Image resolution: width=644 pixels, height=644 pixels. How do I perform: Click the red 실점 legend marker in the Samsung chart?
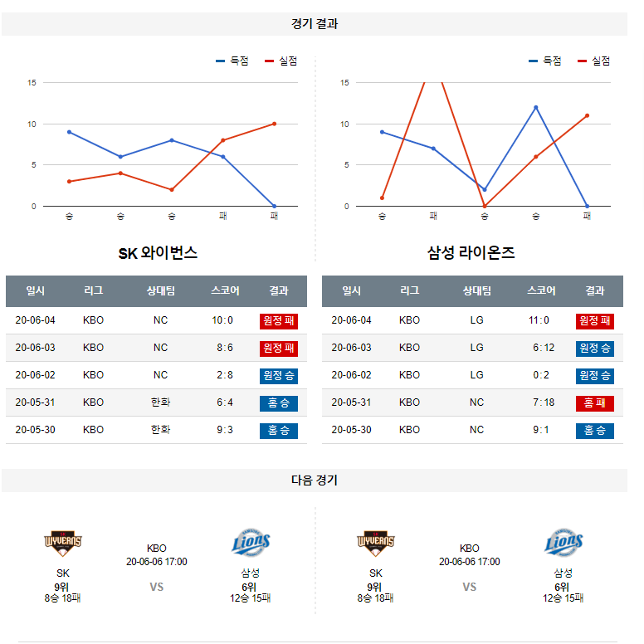click(x=582, y=61)
